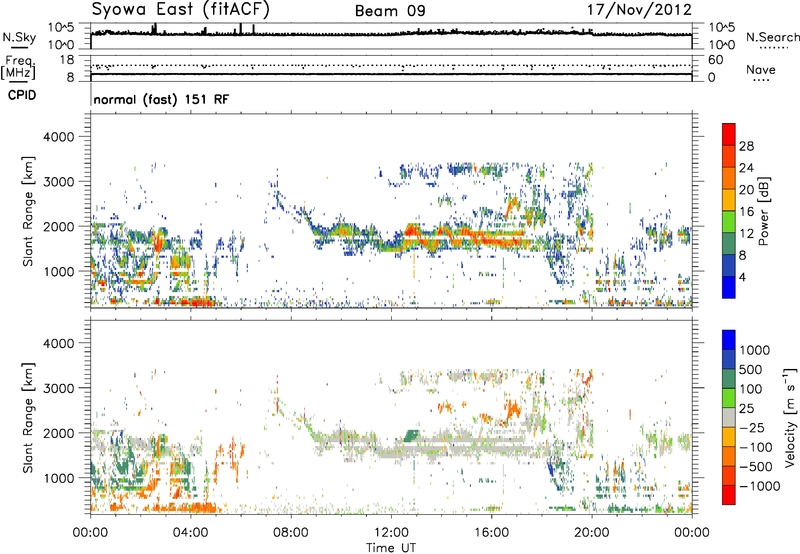Click the '08:00' time axis tick label

pyautogui.click(x=291, y=533)
